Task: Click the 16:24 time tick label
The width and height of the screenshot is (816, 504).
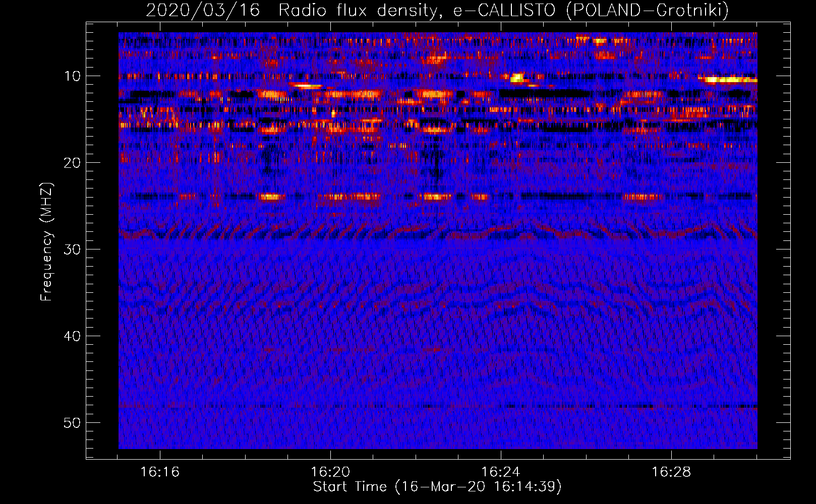Action: 501,472
